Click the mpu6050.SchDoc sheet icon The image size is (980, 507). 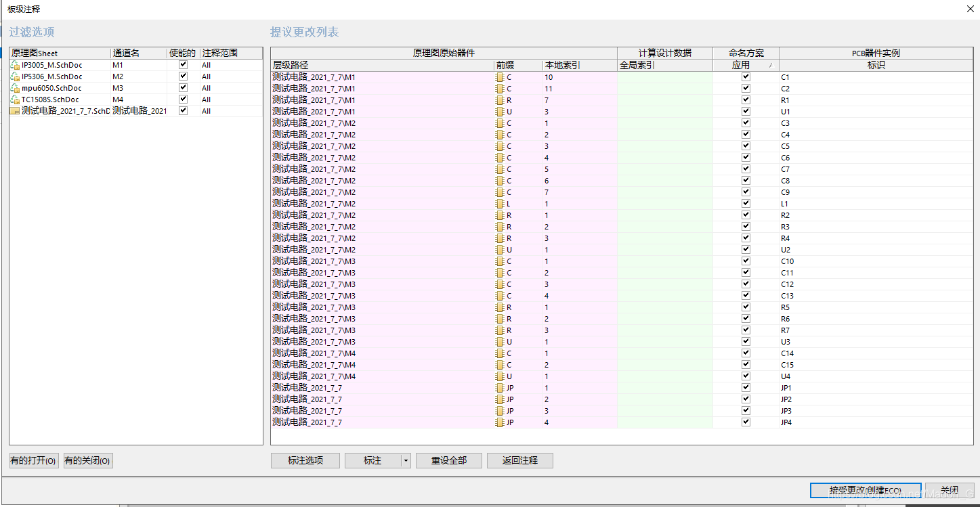(x=15, y=89)
